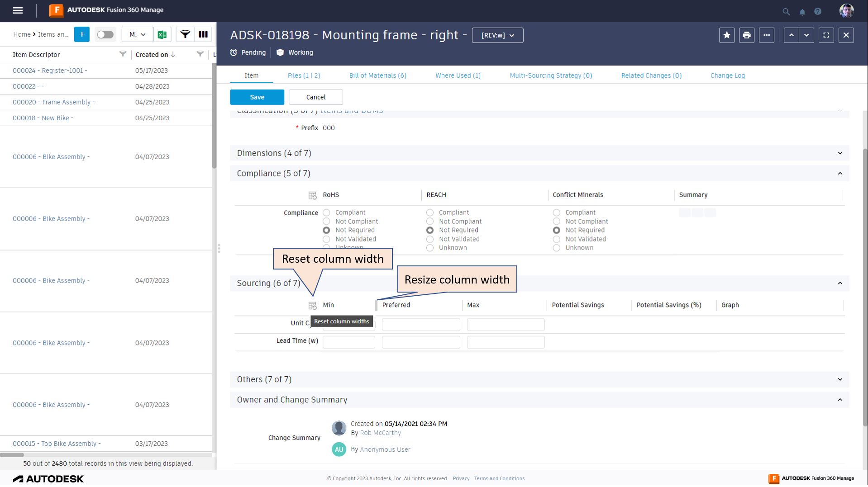Viewport: 868px width, 487px height.
Task: Click the Save button
Action: [x=257, y=97]
